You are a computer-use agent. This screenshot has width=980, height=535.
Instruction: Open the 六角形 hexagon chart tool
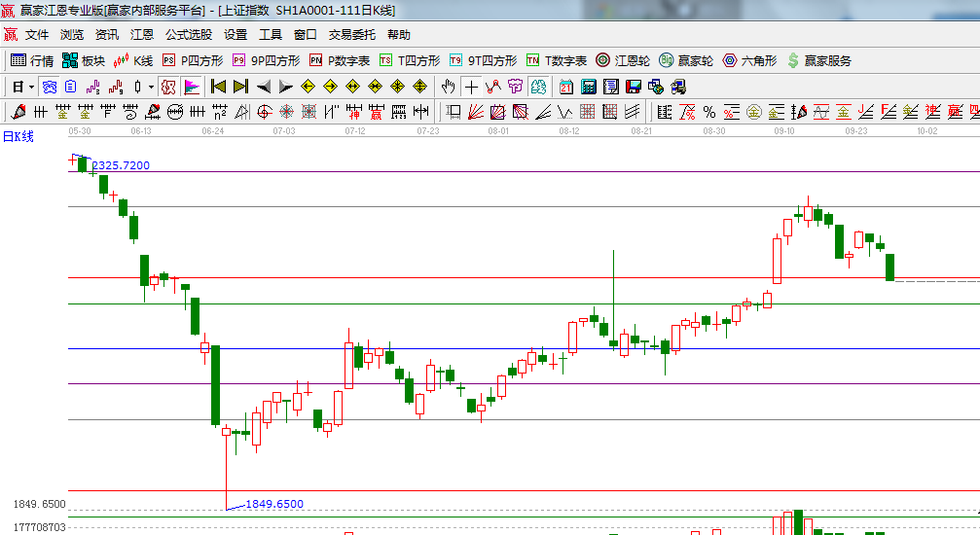(748, 60)
